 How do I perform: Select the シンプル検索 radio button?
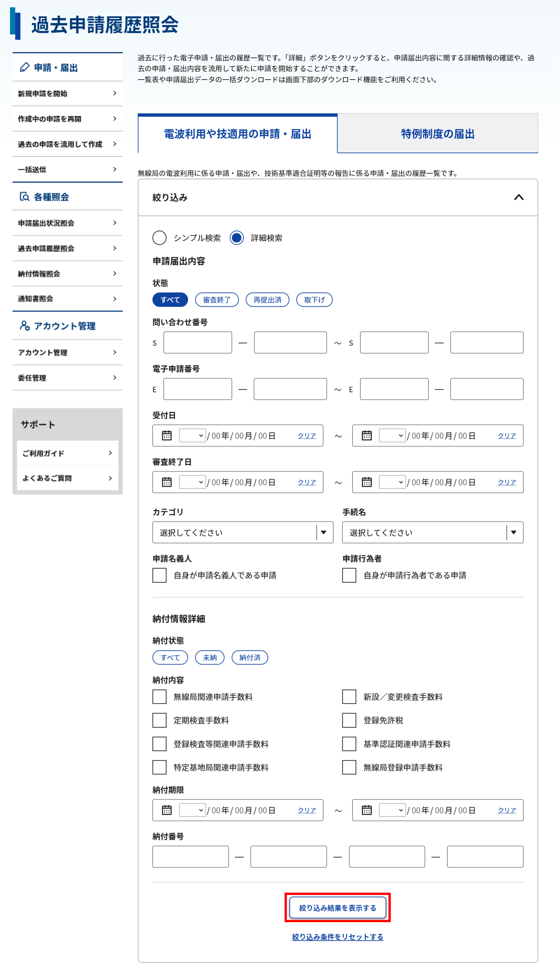(x=159, y=238)
